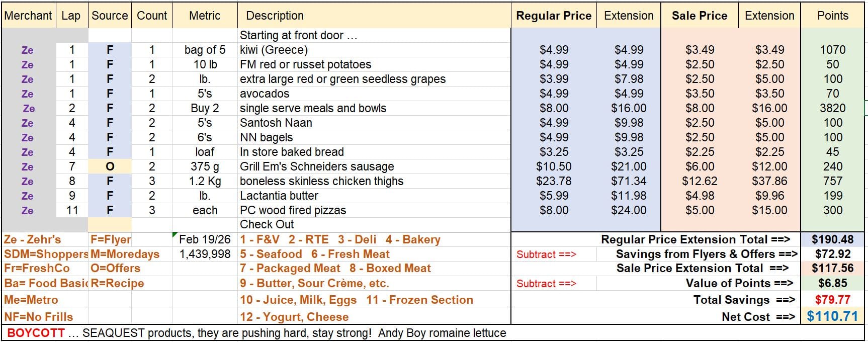
Task: Select the Points column header
Action: pyautogui.click(x=832, y=16)
